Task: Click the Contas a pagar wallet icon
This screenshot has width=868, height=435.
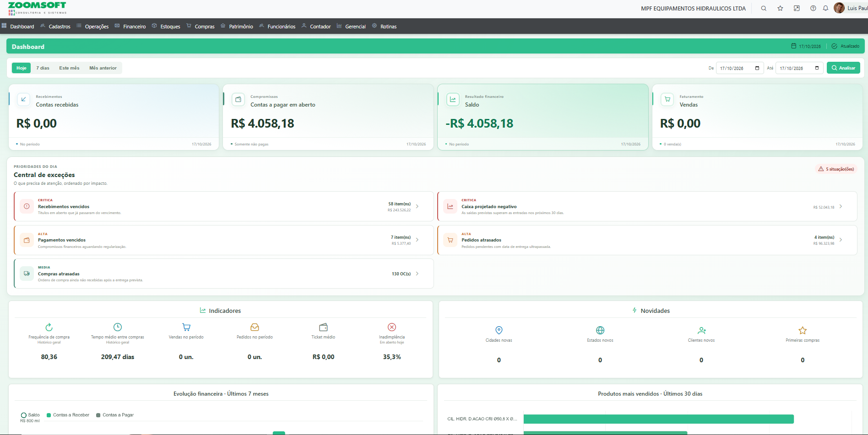Action: 238,99
